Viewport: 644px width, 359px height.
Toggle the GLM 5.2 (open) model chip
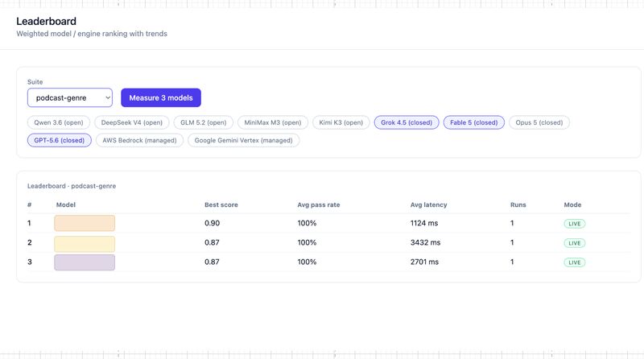pyautogui.click(x=204, y=122)
